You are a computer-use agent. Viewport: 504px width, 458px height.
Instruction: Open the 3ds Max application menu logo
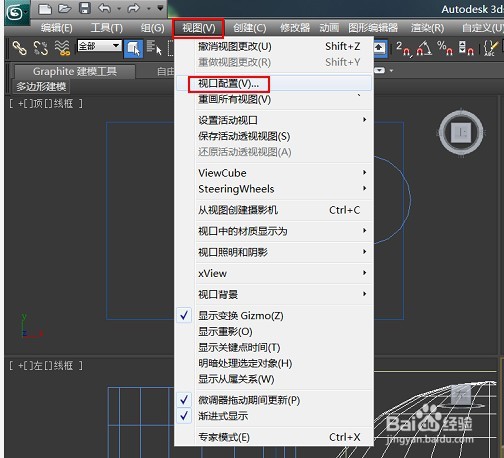16,13
